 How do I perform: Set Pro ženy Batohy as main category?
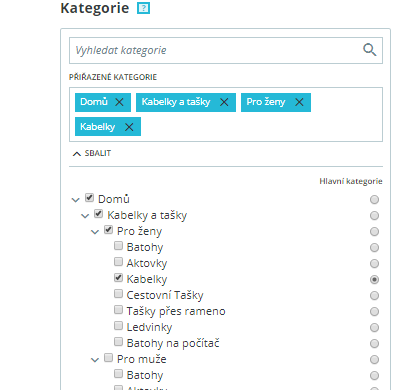[x=374, y=248]
